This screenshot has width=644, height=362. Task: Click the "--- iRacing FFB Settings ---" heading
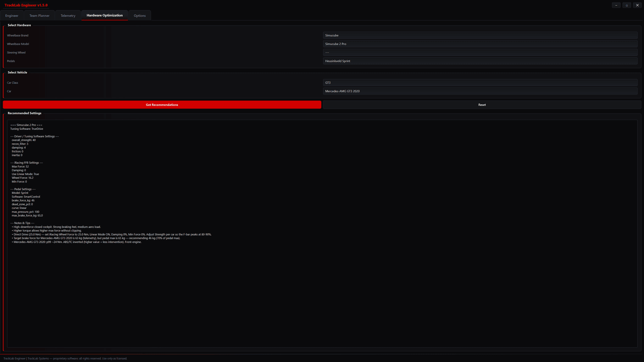tap(27, 163)
